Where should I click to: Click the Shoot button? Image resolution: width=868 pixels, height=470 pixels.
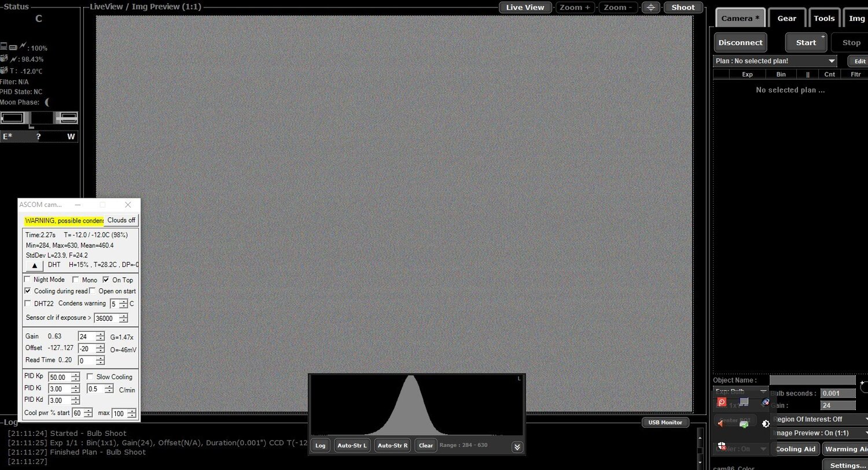click(683, 8)
